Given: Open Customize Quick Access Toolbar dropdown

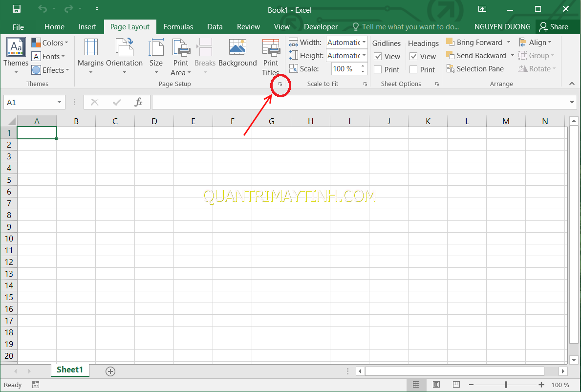Looking at the screenshot, I should point(97,9).
